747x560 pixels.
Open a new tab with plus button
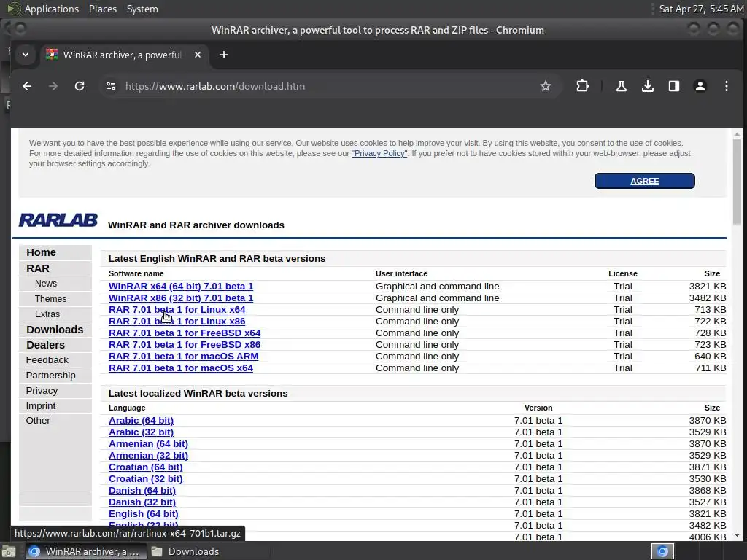[223, 55]
